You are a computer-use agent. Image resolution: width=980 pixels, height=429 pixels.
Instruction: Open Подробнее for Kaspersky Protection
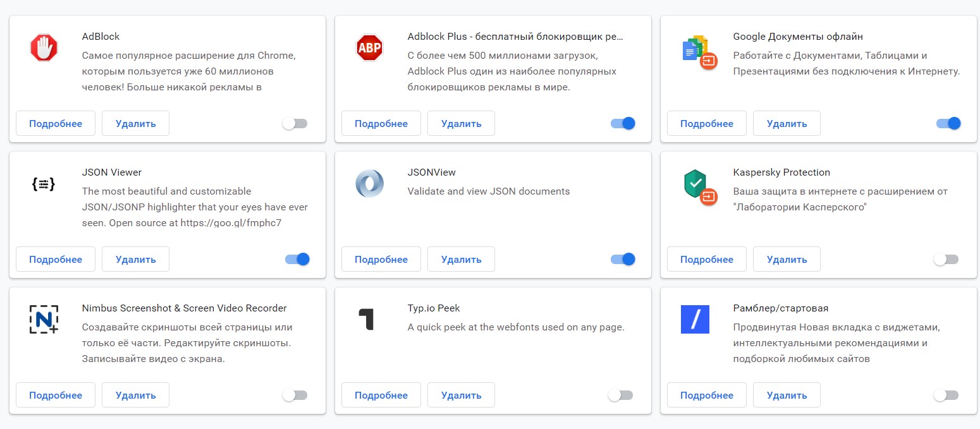click(x=707, y=260)
